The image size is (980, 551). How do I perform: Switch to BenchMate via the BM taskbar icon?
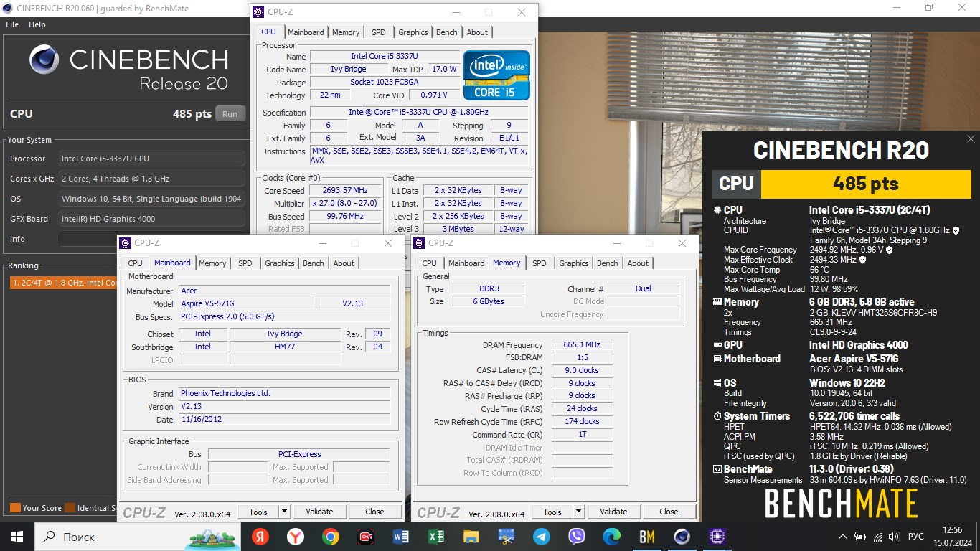[646, 536]
